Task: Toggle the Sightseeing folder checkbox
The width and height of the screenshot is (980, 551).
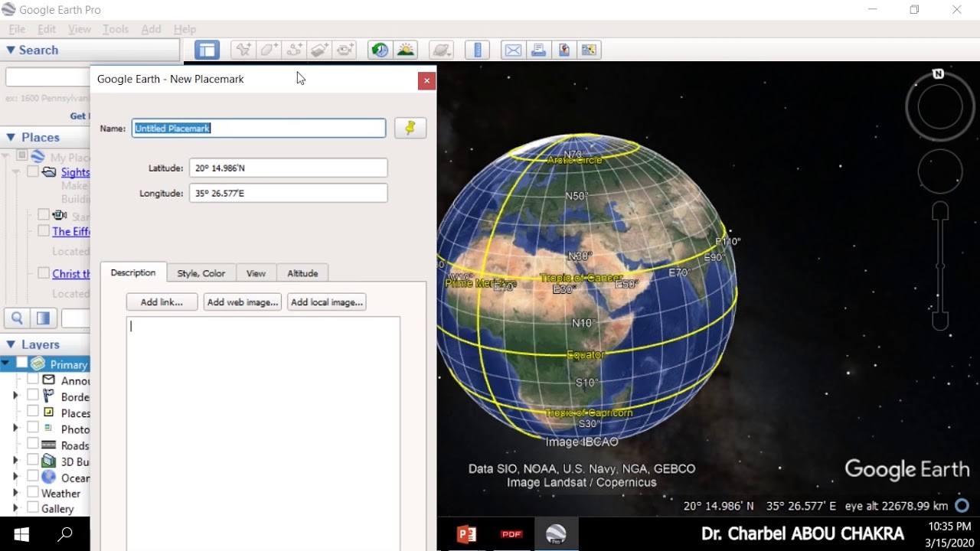Action: click(33, 172)
